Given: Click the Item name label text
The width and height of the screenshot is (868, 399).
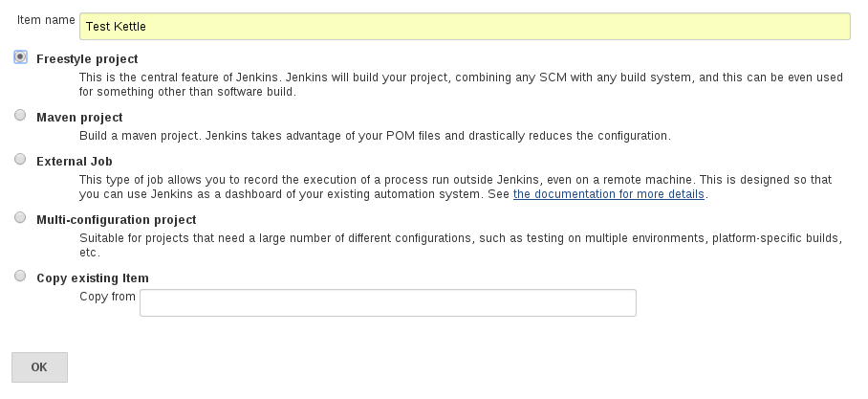Looking at the screenshot, I should click(x=46, y=20).
